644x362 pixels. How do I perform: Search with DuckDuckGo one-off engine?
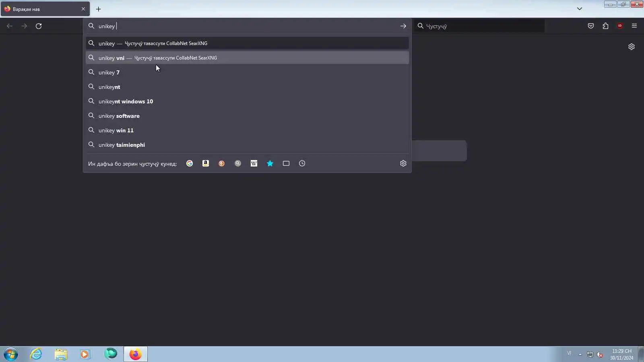(x=222, y=163)
